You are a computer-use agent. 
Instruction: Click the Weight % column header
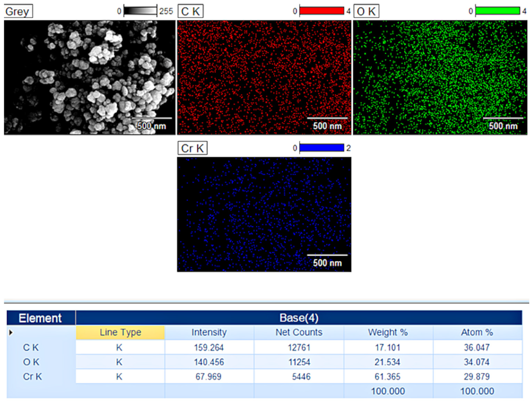[388, 333]
